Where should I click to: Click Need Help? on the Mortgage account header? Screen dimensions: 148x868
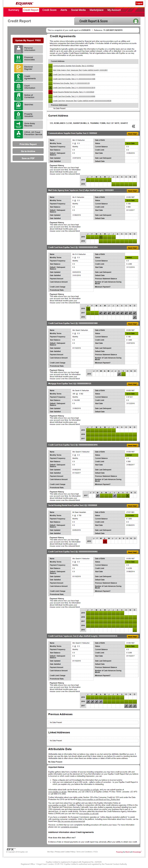tap(132, 384)
